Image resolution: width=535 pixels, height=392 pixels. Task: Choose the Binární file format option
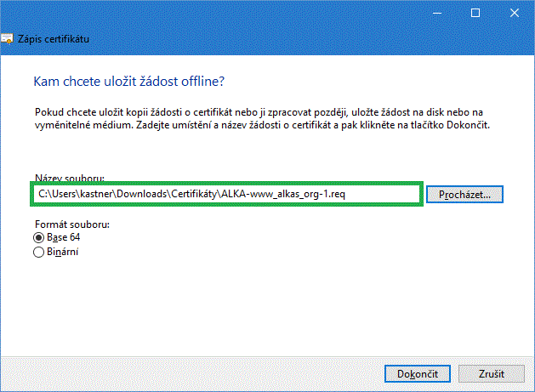point(38,252)
